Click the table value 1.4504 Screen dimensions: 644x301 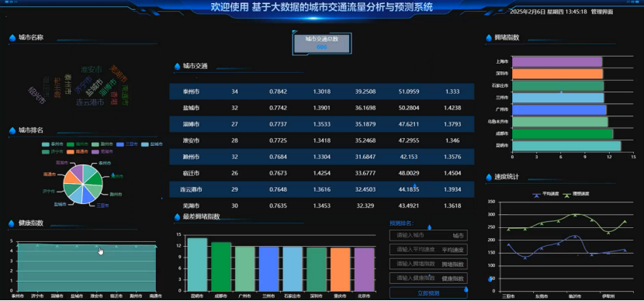pos(452,173)
